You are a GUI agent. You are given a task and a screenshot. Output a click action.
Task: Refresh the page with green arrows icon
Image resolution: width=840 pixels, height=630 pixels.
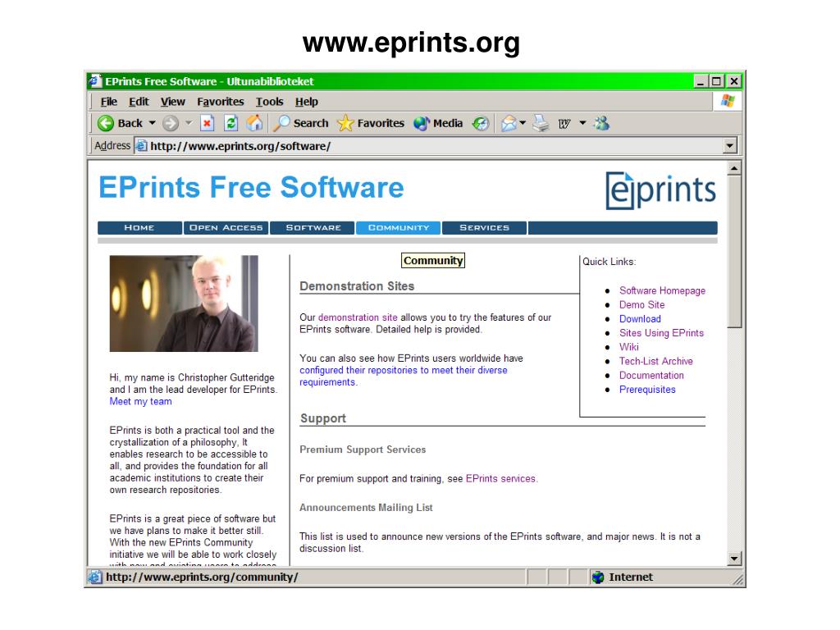231,124
